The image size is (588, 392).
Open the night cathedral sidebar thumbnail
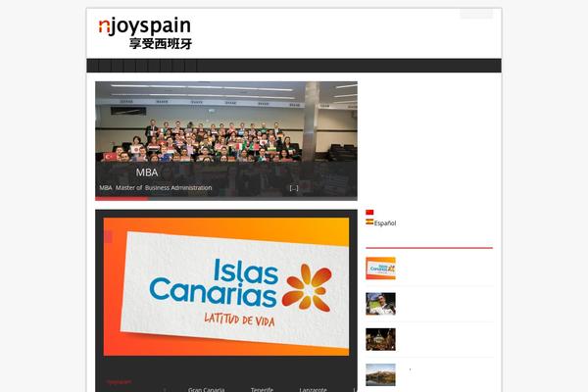point(380,339)
